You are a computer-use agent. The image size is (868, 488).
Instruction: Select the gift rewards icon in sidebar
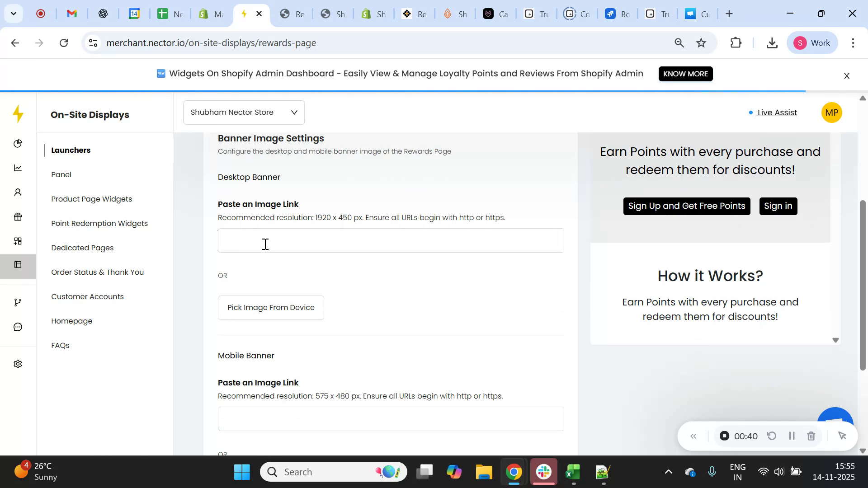click(x=18, y=216)
